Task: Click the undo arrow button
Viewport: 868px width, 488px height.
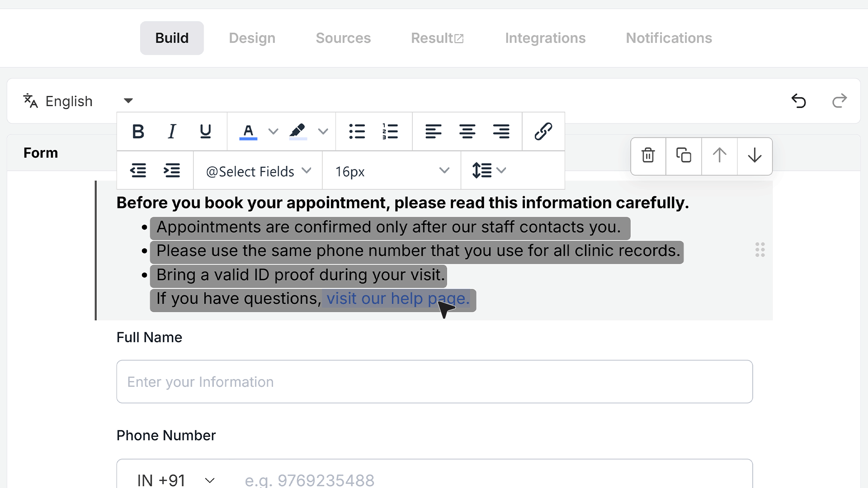Action: click(799, 100)
